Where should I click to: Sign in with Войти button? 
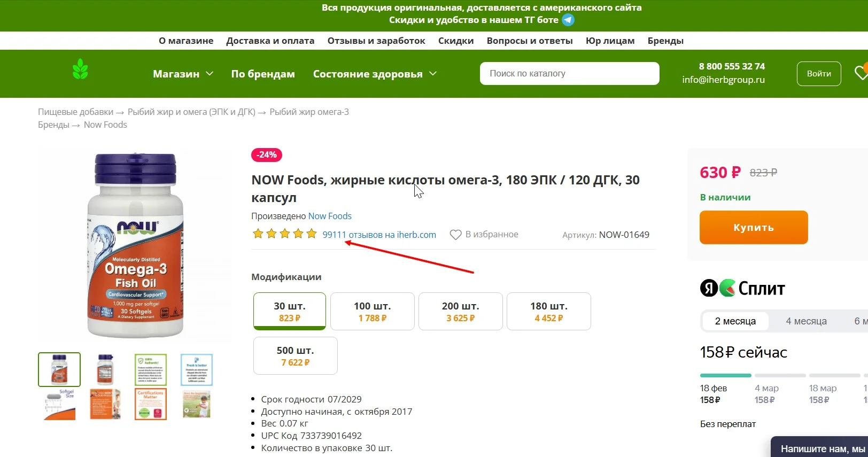point(819,74)
